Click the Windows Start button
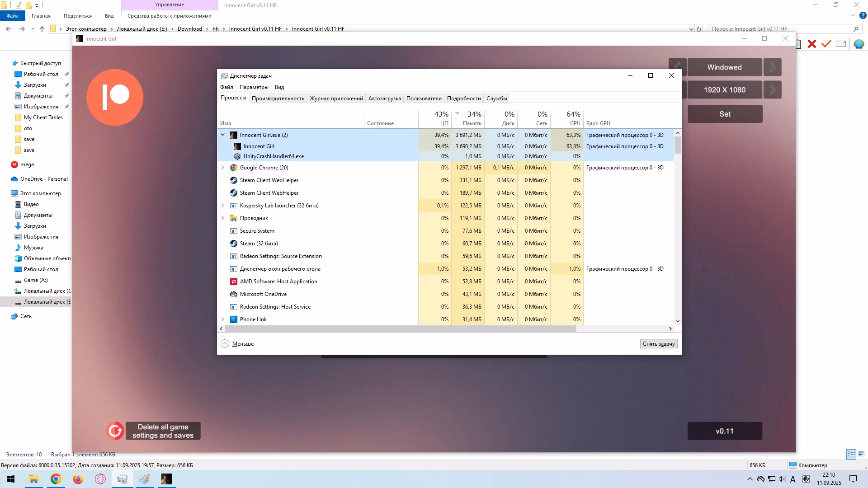This screenshot has height=488, width=868. tap(11, 479)
